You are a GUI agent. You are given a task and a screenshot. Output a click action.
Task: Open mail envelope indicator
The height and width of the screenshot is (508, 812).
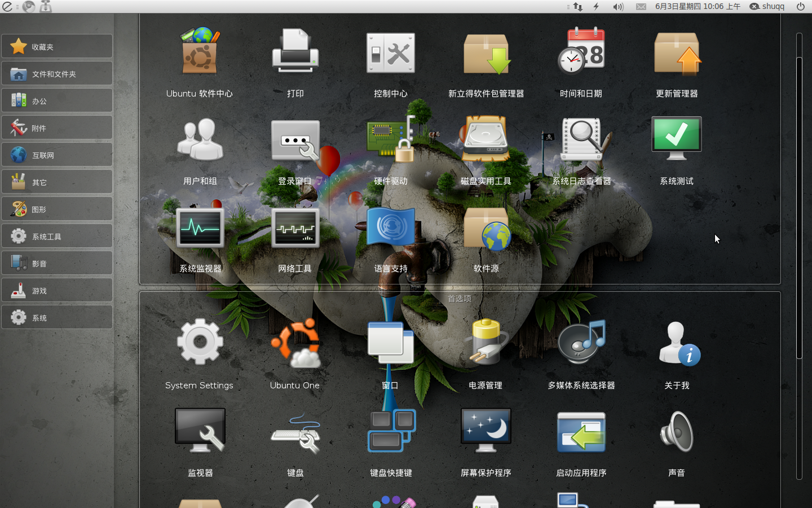(641, 7)
